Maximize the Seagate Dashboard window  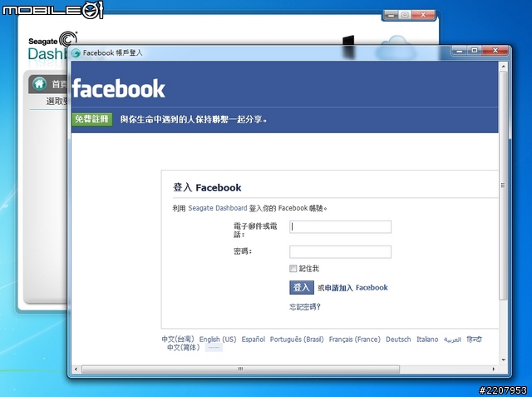(x=405, y=15)
